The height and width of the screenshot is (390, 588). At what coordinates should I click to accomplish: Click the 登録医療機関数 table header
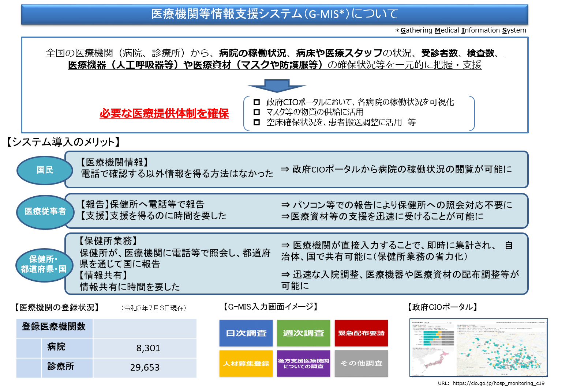[x=54, y=327]
